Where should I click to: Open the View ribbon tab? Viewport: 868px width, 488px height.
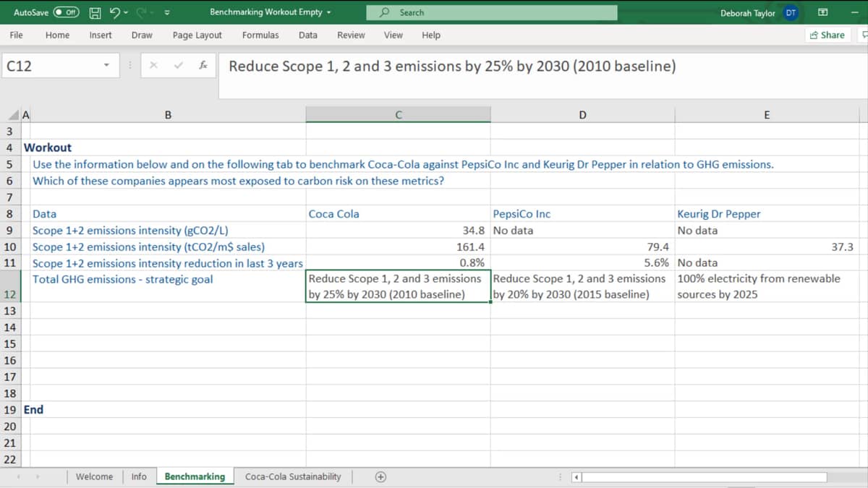[393, 35]
